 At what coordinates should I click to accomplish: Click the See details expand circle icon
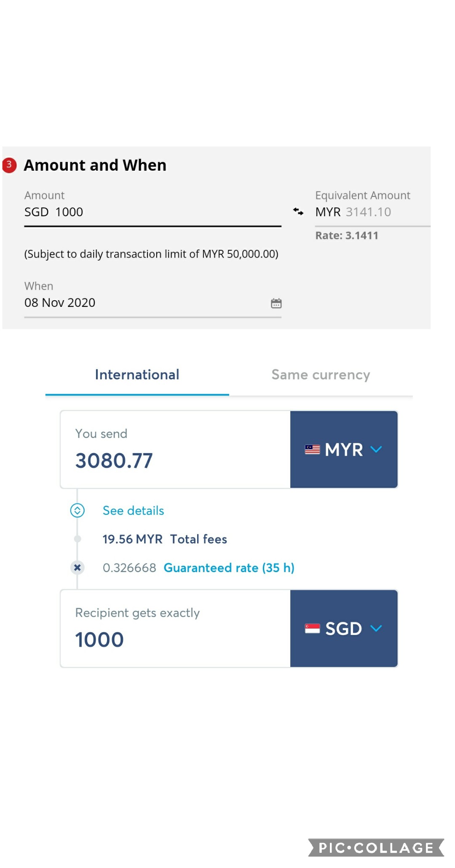pyautogui.click(x=78, y=511)
